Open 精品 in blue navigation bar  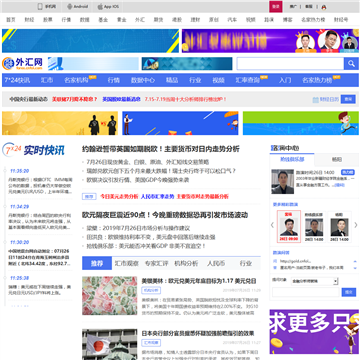[x=172, y=80]
